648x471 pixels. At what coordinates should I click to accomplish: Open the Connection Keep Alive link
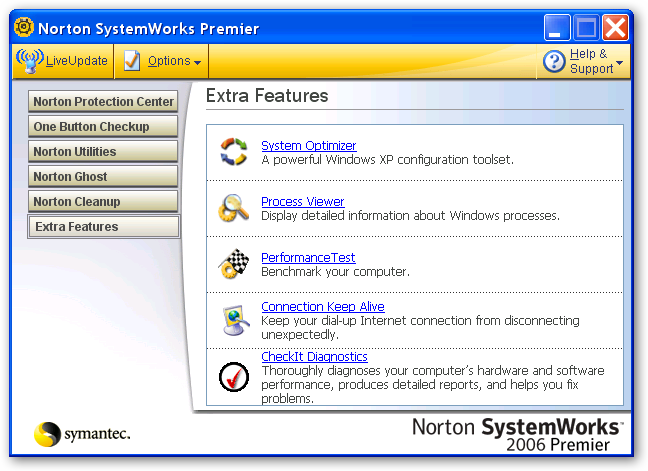pos(323,307)
